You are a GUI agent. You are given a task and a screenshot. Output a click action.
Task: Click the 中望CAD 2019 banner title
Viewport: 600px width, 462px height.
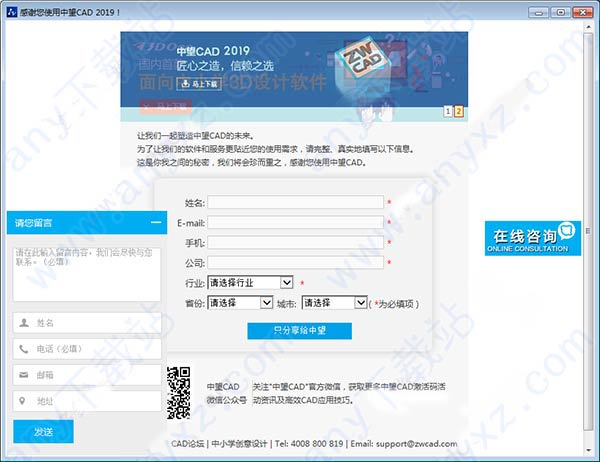tap(213, 51)
